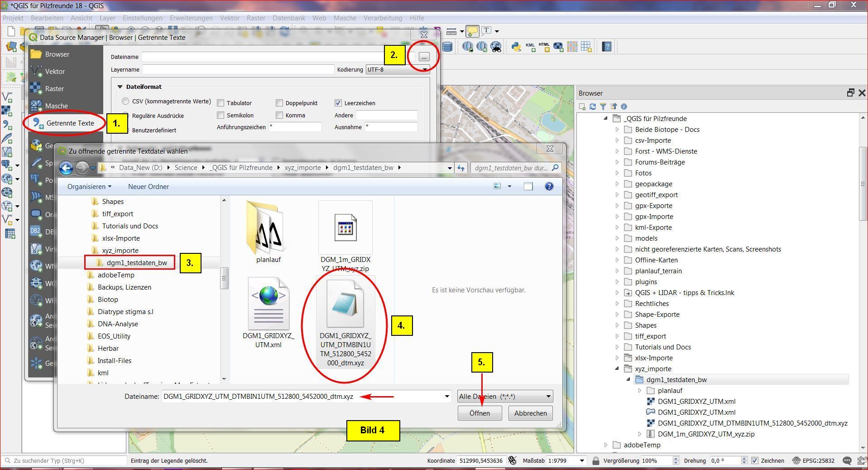Image resolution: width=868 pixels, height=470 pixels.
Task: Expand the geopackage folder in Browser
Action: point(617,184)
